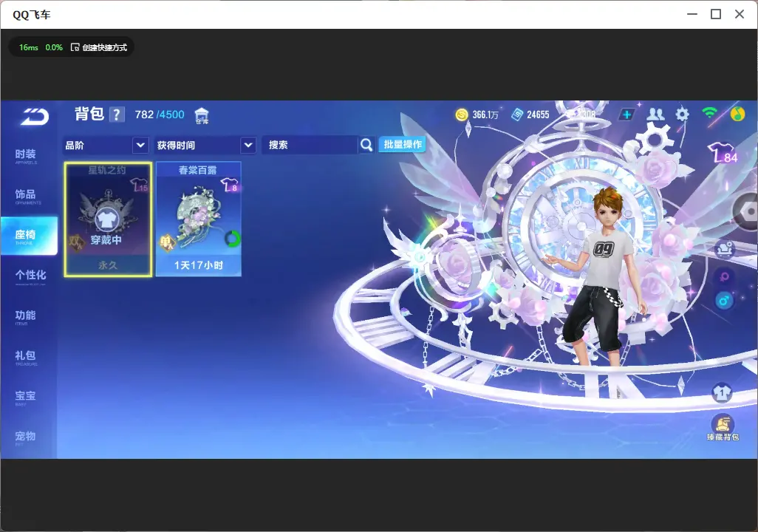The width and height of the screenshot is (758, 532).
Task: Click the back arrow logo icon
Action: click(x=34, y=117)
